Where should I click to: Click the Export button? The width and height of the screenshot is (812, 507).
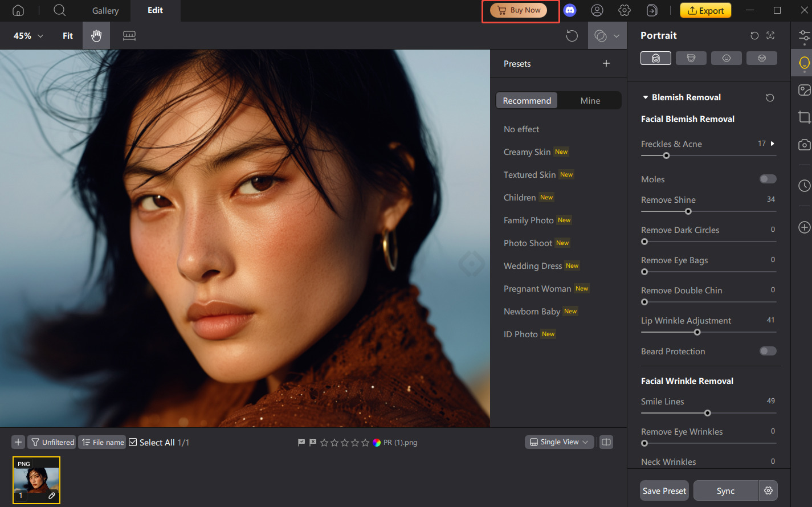coord(705,10)
